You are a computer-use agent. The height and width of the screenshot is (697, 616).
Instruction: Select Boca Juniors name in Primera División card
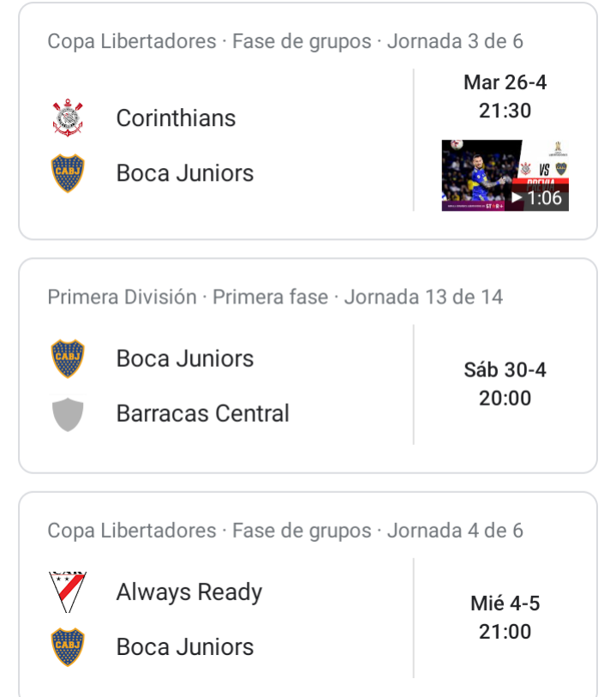[185, 358]
